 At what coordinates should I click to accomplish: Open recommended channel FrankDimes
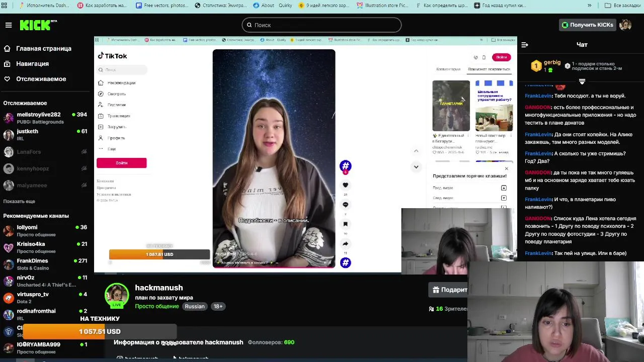(x=46, y=264)
